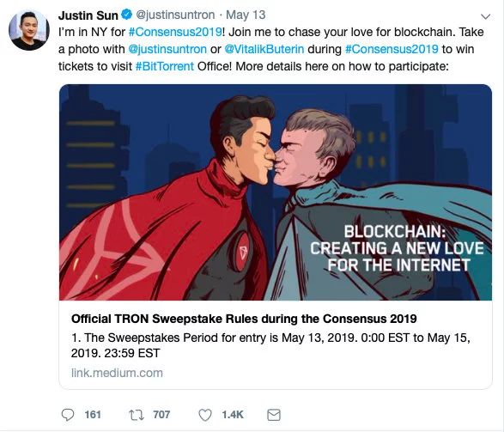Open the first #Consensus2019 hashtag

click(x=175, y=32)
